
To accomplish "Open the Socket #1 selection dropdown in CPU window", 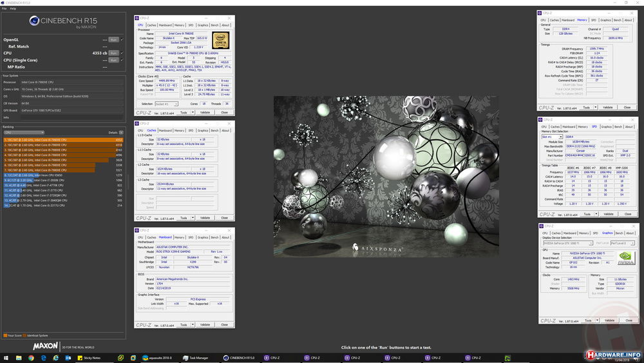I will coord(166,104).
